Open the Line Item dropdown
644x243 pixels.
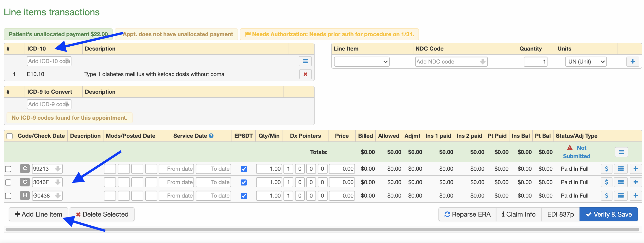(361, 62)
